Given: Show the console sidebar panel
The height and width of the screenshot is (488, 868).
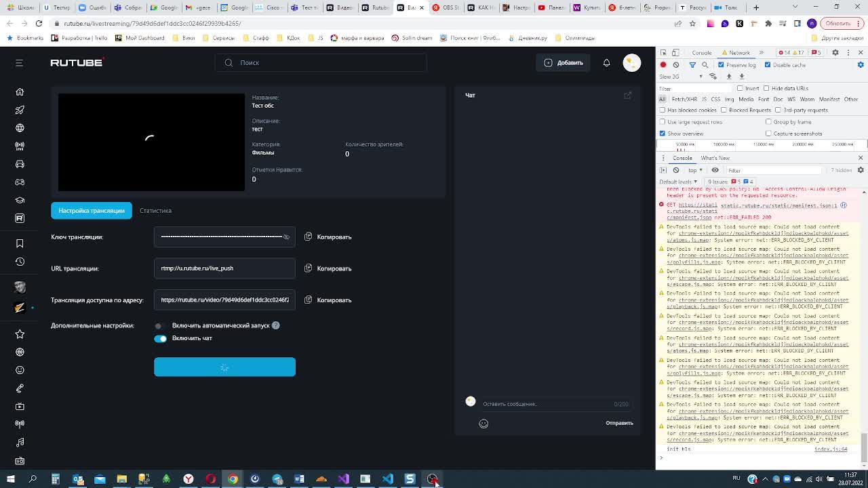Looking at the screenshot, I should (664, 170).
